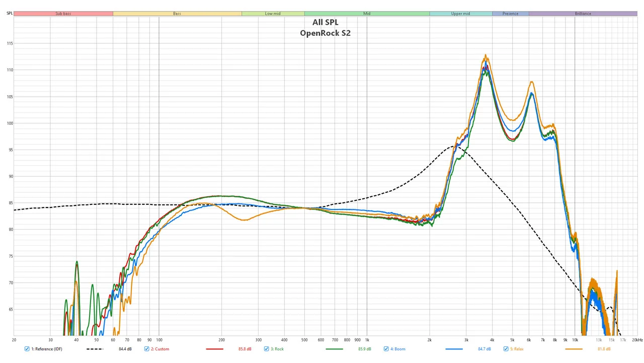Click the 85 level axis tick label
644x363 pixels.
(x=11, y=203)
